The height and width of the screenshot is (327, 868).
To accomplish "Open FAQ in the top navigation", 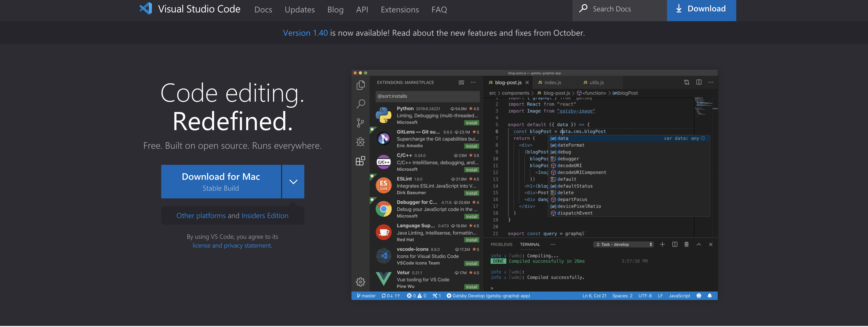I will point(439,10).
